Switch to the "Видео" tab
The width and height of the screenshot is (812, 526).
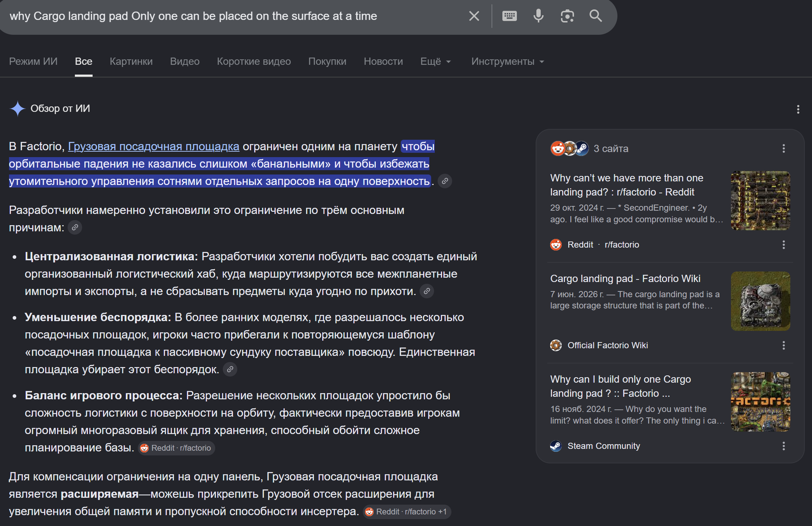(x=185, y=62)
